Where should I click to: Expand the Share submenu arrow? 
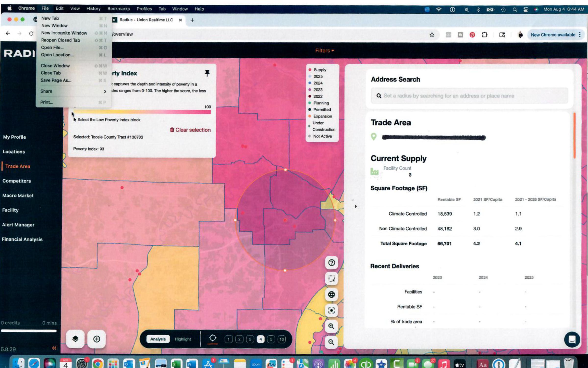click(105, 91)
